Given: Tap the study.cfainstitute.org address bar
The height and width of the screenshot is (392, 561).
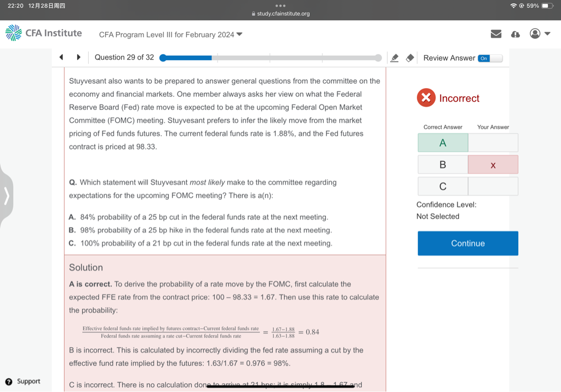Looking at the screenshot, I should point(280,14).
